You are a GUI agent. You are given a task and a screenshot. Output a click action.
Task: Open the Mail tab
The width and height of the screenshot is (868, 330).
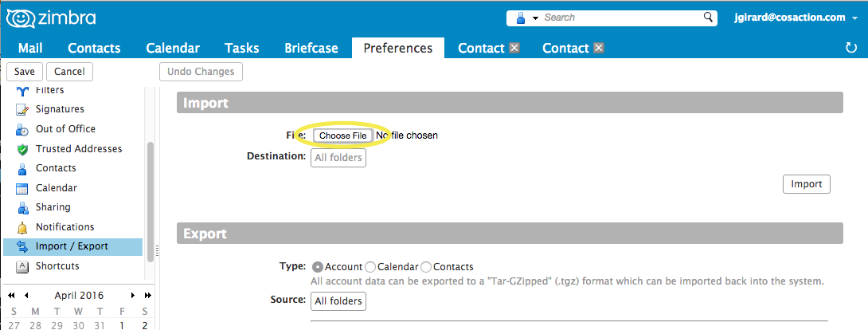coord(30,48)
